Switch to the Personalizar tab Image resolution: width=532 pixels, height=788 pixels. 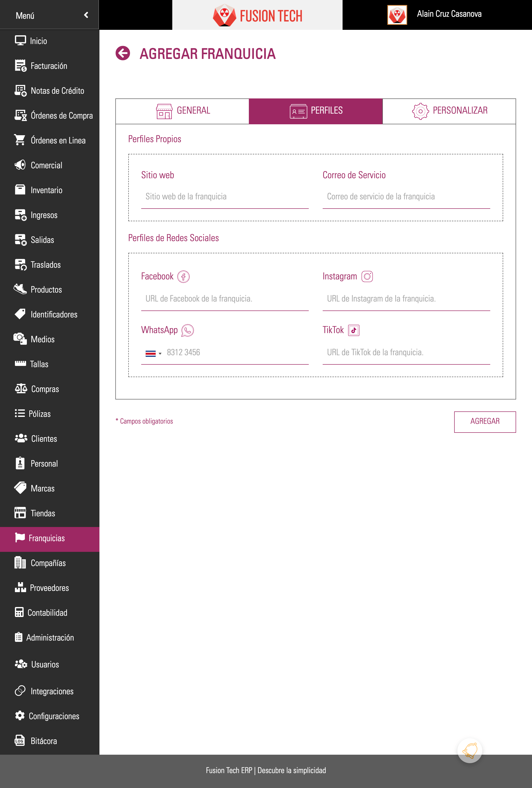tap(449, 111)
